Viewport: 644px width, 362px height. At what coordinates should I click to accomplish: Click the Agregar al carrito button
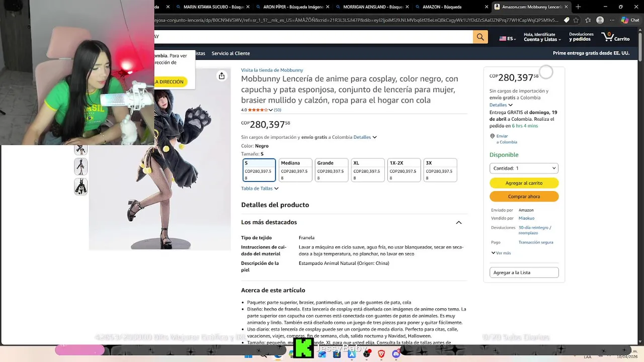(x=524, y=183)
